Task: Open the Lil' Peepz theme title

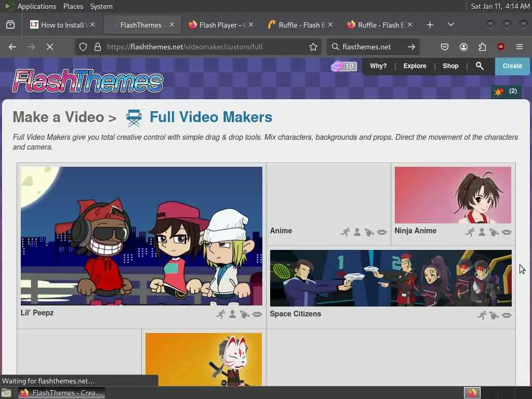Action: pyautogui.click(x=37, y=312)
